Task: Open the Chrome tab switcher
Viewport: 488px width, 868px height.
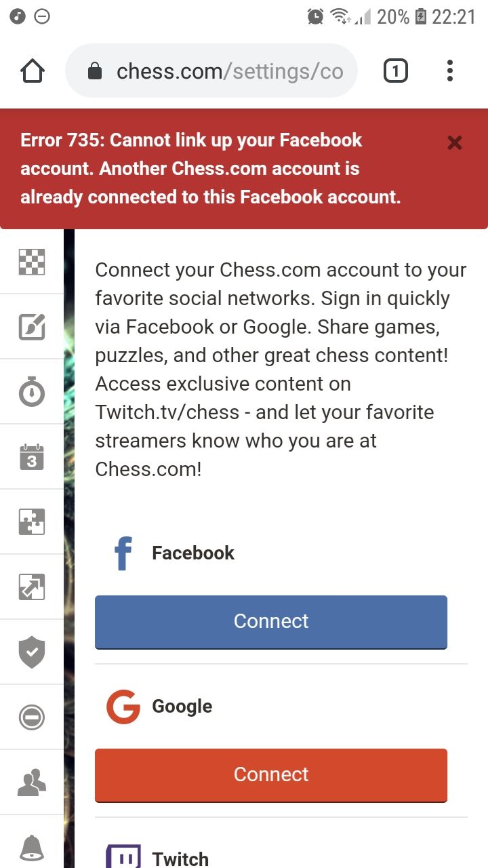Action: pos(396,71)
